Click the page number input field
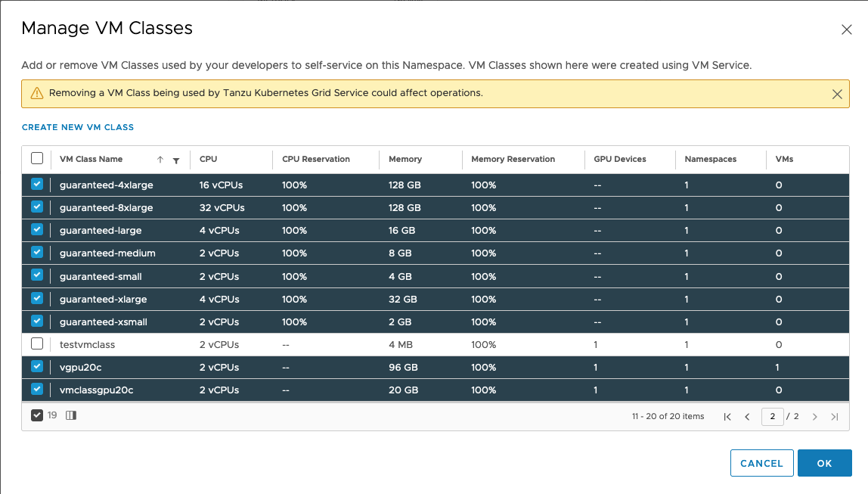 pyautogui.click(x=772, y=417)
